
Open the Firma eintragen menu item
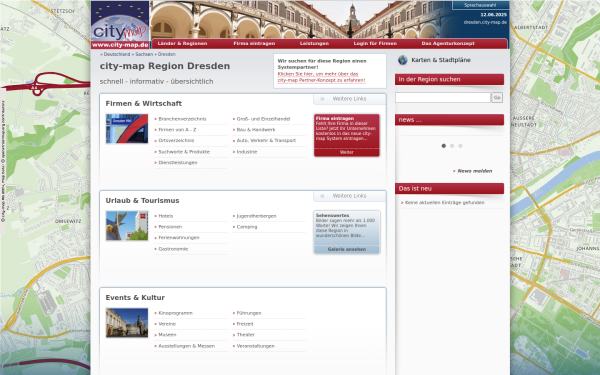254,44
